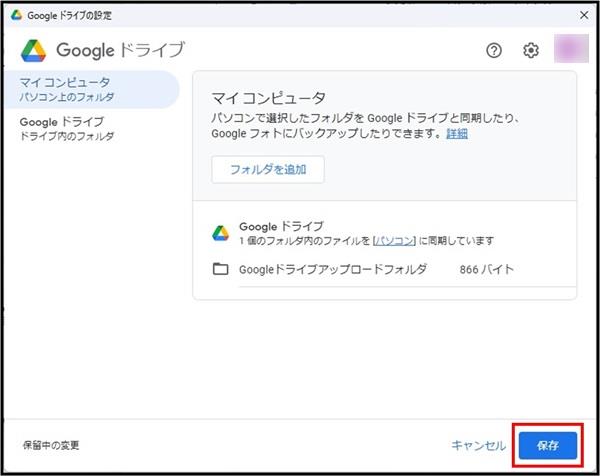The width and height of the screenshot is (600, 476).
Task: Click the small Drive icon in title bar
Action: (16, 15)
